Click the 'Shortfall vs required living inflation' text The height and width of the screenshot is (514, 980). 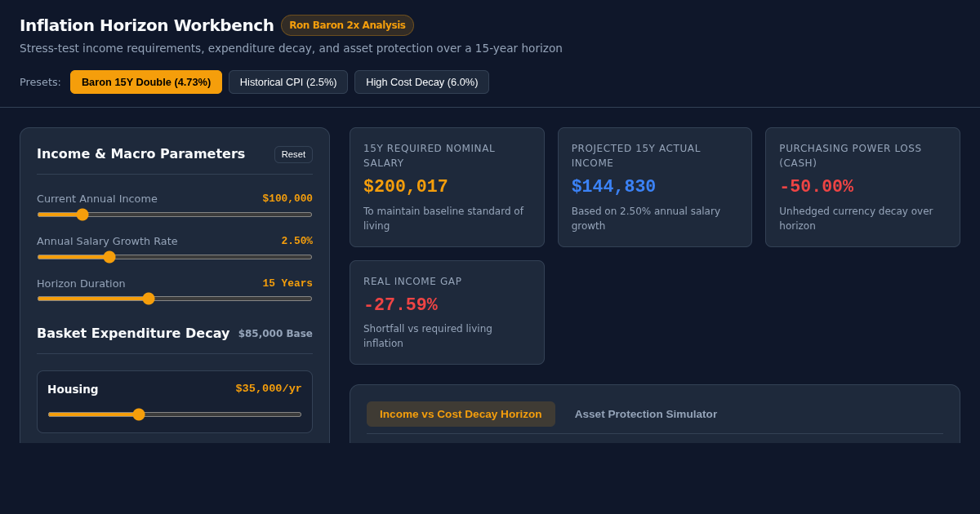428,336
